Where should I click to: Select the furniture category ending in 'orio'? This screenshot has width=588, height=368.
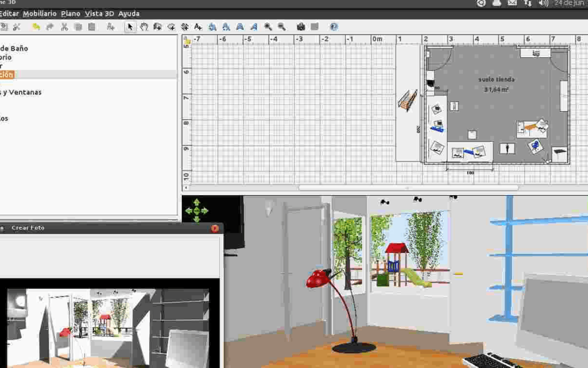5,57
